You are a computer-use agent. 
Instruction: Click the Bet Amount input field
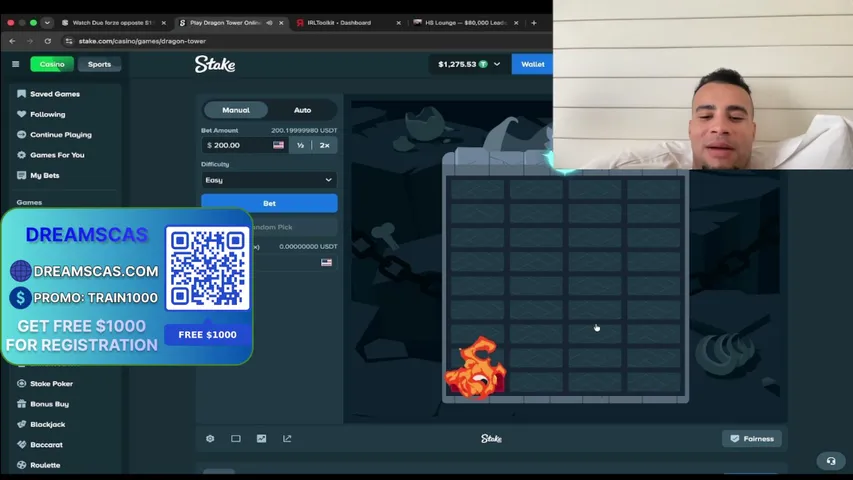coord(245,145)
